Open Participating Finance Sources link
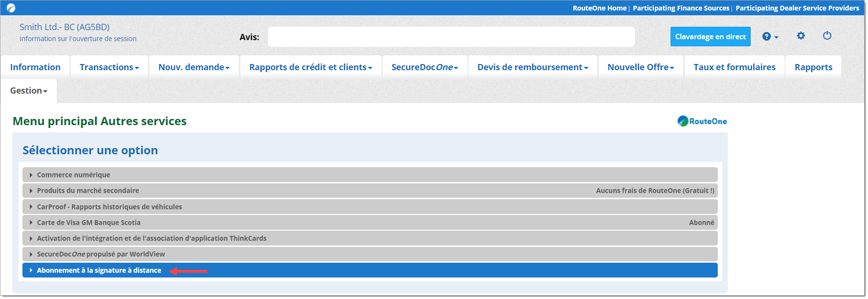 [681, 8]
